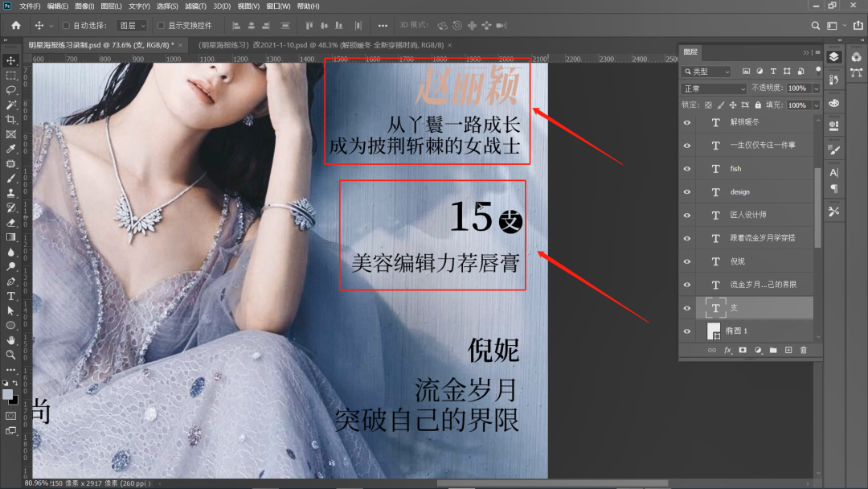The width and height of the screenshot is (868, 489).
Task: Add layer style fx icon
Action: point(727,350)
